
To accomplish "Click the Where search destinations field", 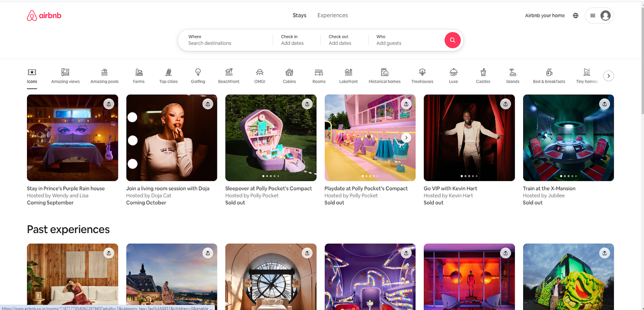I will point(225,40).
